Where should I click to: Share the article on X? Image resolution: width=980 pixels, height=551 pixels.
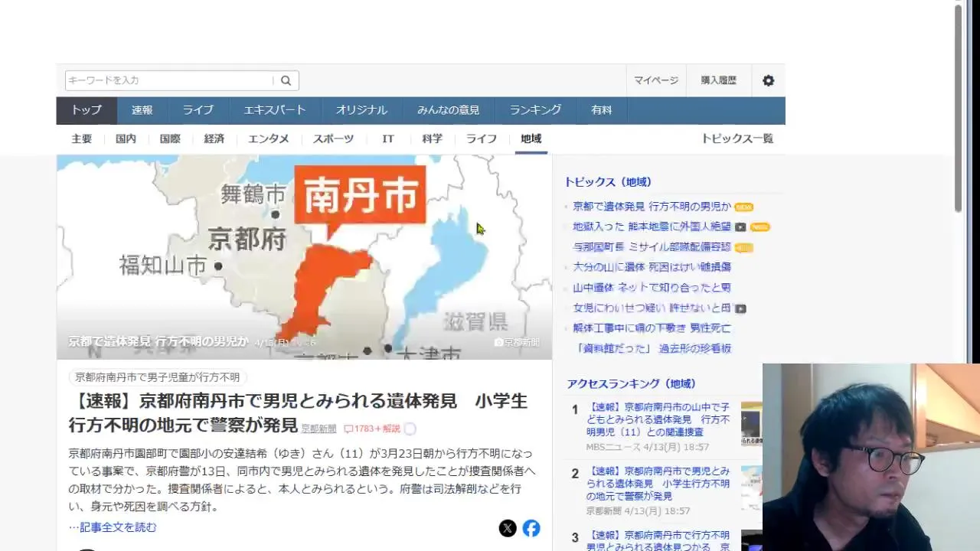[508, 528]
